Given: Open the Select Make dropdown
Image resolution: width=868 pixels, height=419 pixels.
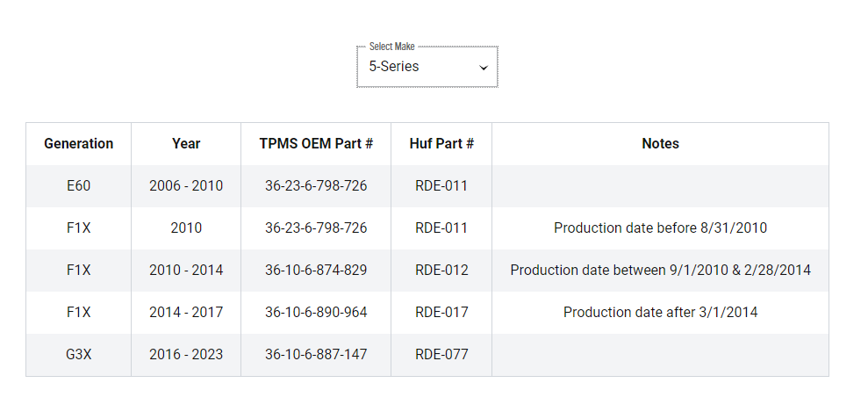Looking at the screenshot, I should (427, 67).
